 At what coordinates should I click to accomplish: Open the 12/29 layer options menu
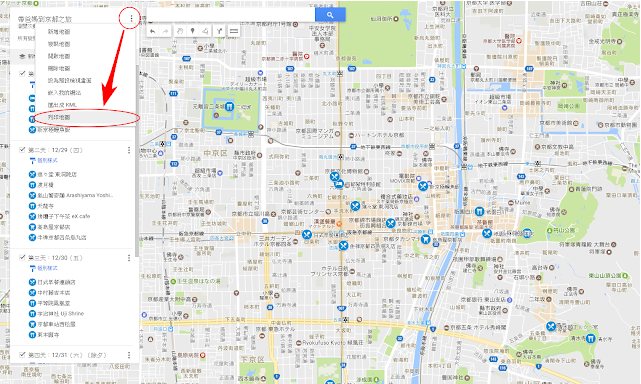click(129, 150)
